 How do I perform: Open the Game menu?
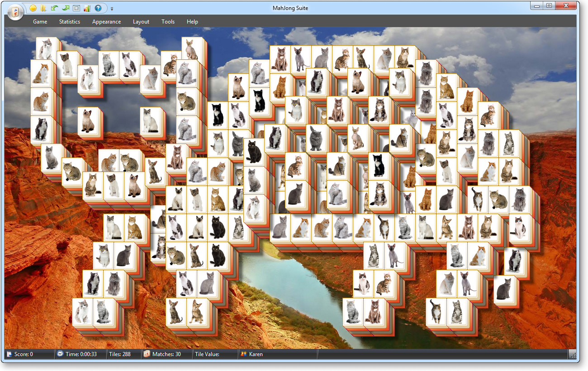point(40,21)
